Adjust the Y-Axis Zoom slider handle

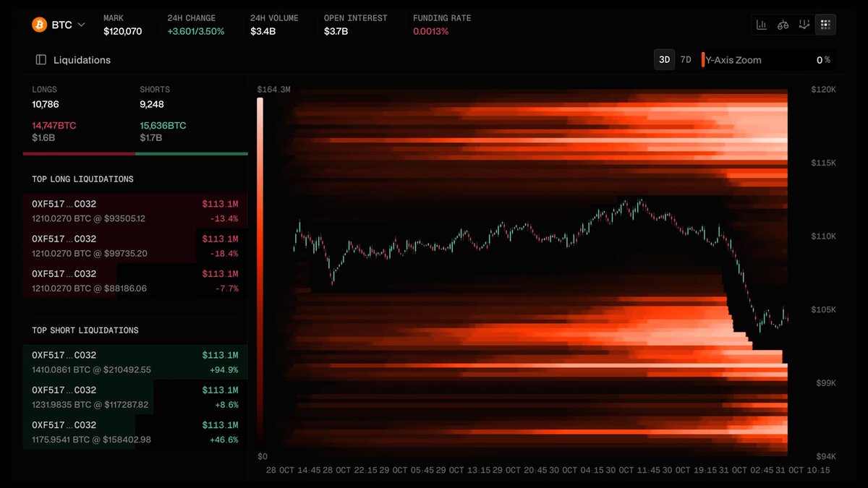[x=703, y=60]
